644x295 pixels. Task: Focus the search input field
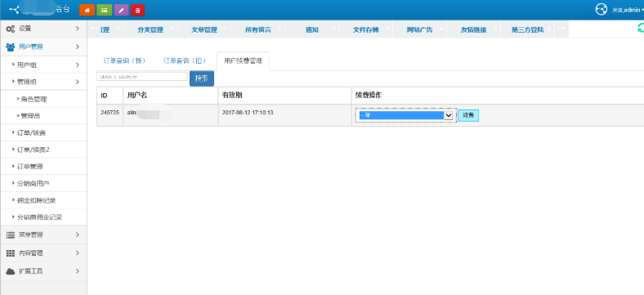[x=142, y=77]
